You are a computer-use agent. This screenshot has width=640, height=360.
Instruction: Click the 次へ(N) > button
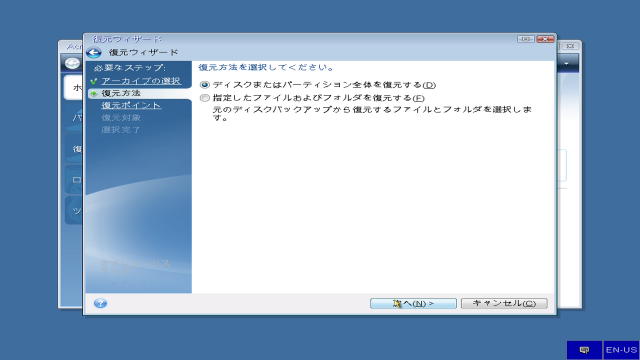(413, 303)
